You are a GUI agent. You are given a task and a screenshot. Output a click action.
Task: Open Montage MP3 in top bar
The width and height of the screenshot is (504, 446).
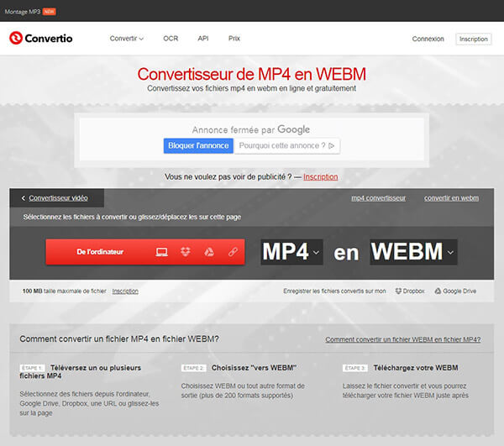click(x=23, y=12)
